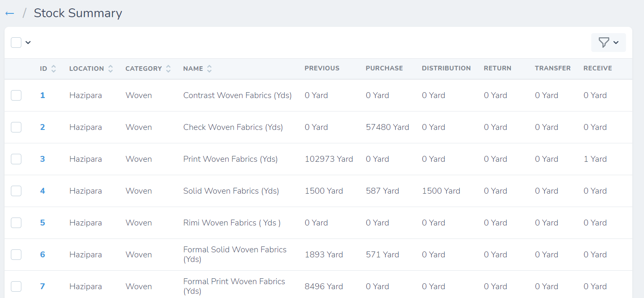Click the TRANSFER column header
This screenshot has width=644, height=298.
pos(553,68)
